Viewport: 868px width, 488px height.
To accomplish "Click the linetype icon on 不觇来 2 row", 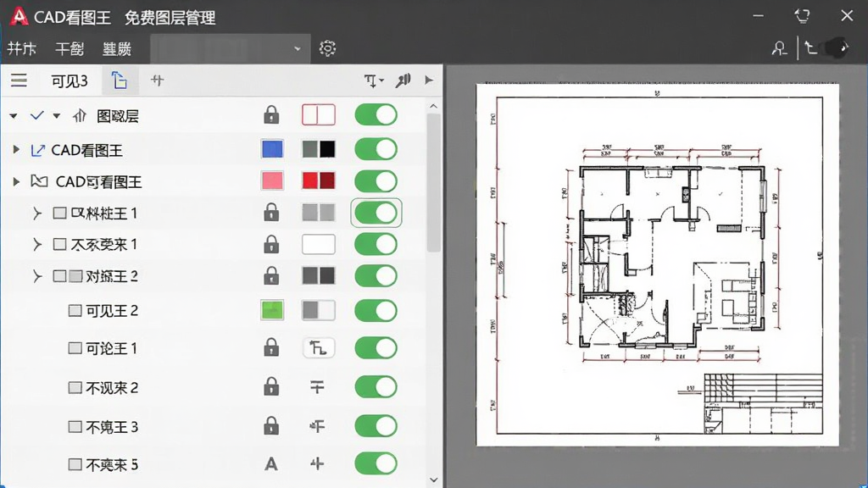I will point(317,386).
